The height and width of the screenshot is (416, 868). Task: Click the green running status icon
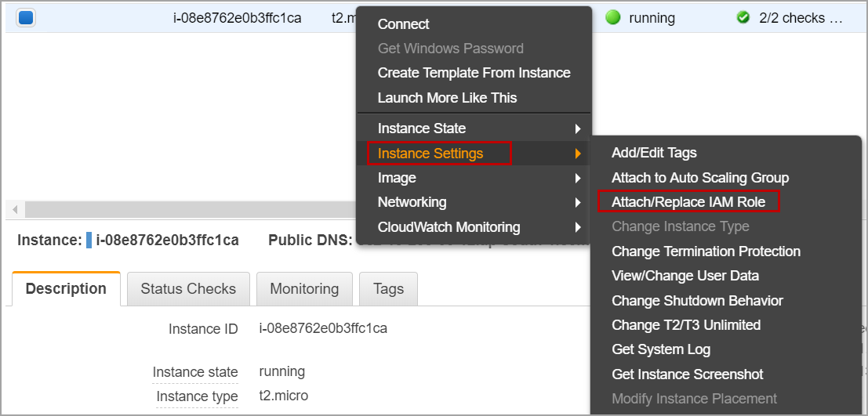click(x=613, y=17)
